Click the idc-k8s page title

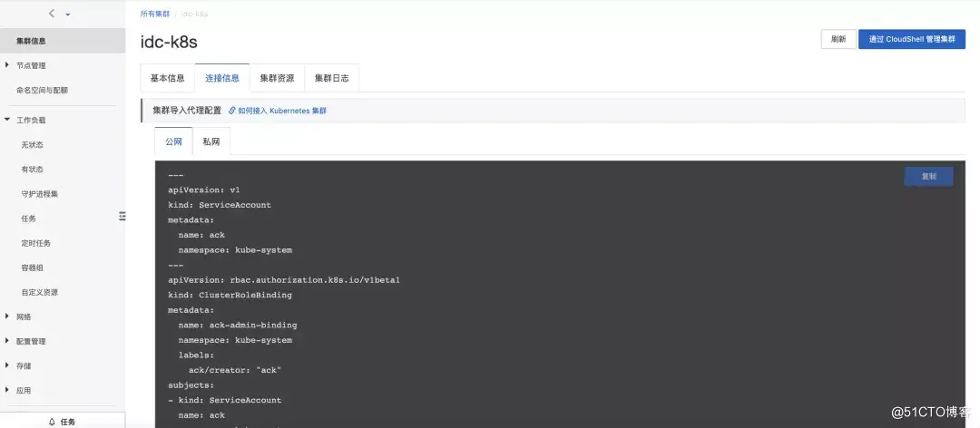[169, 41]
